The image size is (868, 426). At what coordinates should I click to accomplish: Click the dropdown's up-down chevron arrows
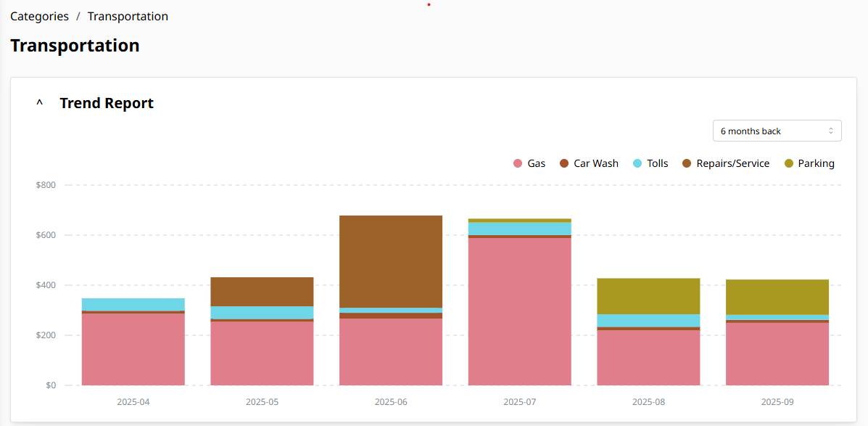coord(830,131)
